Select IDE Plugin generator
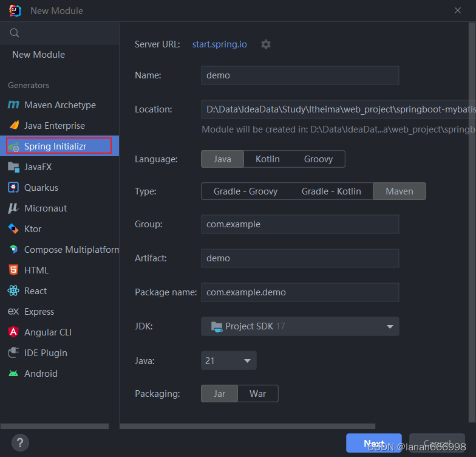Viewport: 476px width, 457px height. pos(59,352)
